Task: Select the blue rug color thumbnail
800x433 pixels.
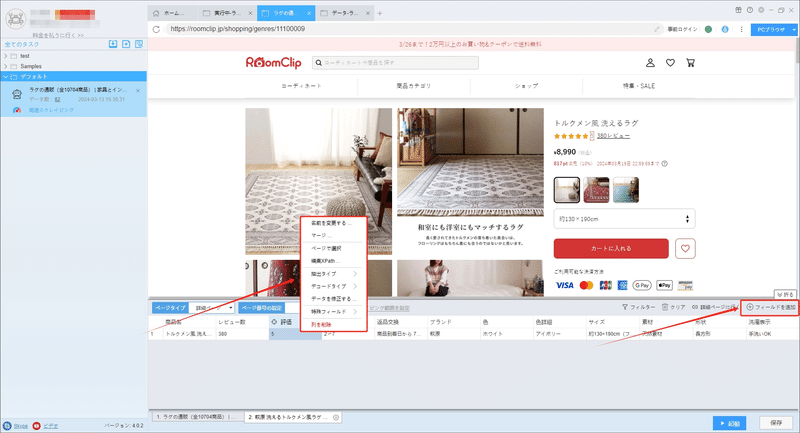Action: coord(626,190)
